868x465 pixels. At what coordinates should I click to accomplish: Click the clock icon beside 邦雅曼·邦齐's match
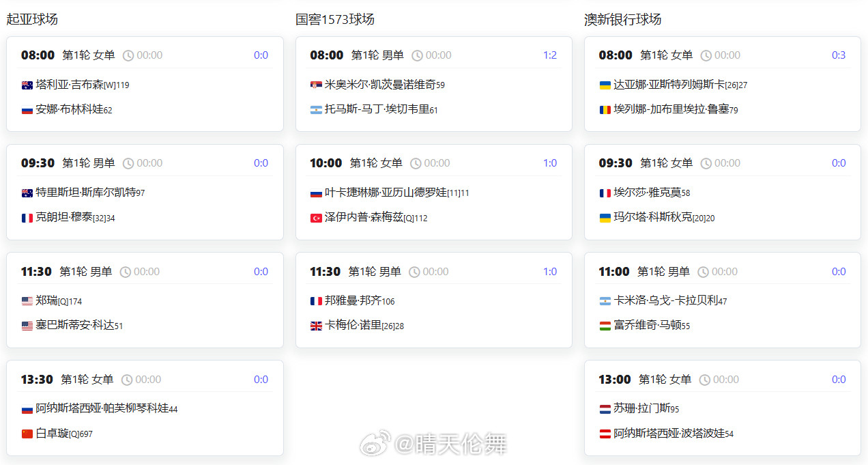tap(414, 271)
